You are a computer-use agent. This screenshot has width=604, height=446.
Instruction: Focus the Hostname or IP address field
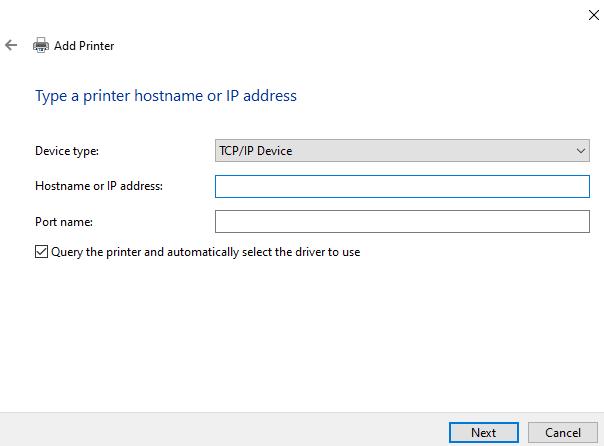click(402, 186)
